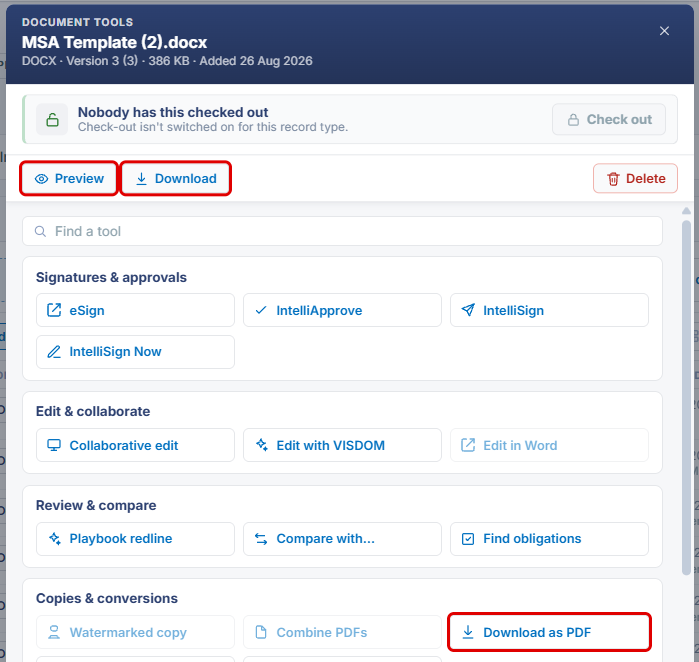Choose IntelliSign Now
Image resolution: width=699 pixels, height=662 pixels.
coord(136,352)
